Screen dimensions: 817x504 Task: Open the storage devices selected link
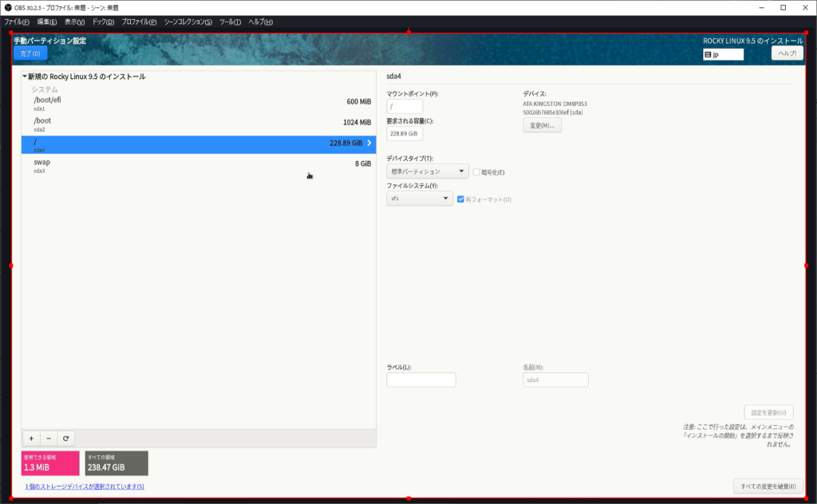pos(85,486)
